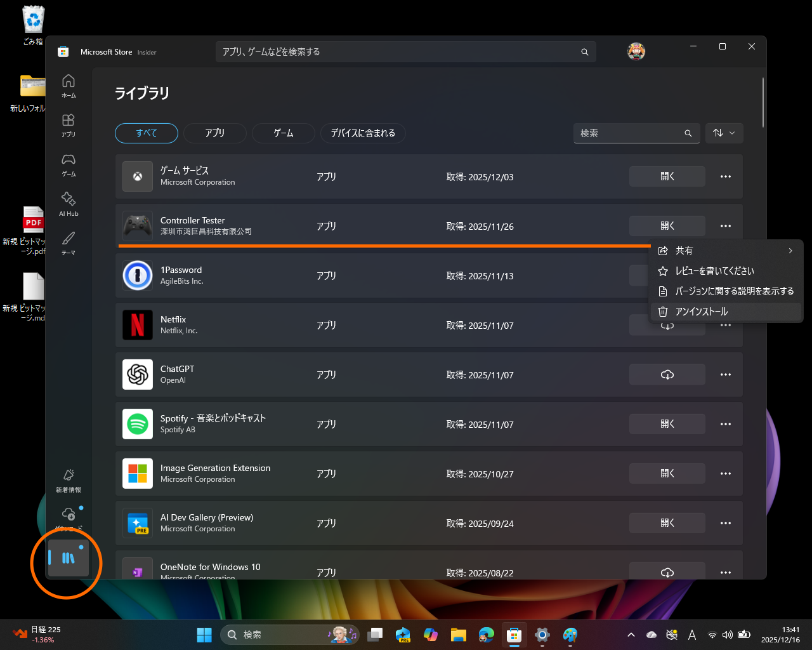Viewport: 812px width, 650px height.
Task: Choose レビューを書いてください in the menu
Action: [726, 271]
